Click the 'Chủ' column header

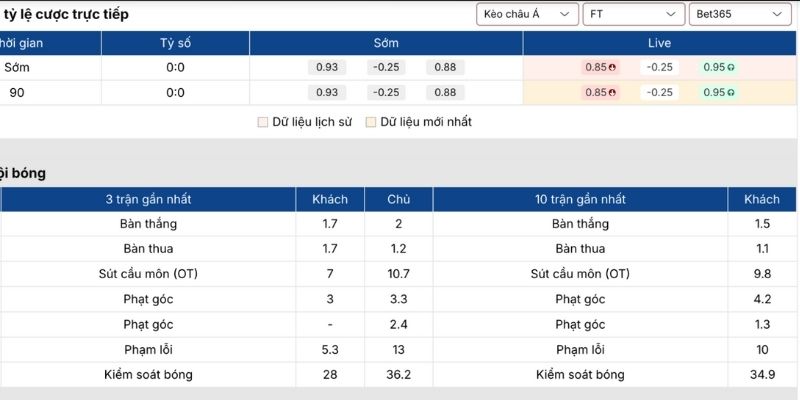[x=398, y=199]
